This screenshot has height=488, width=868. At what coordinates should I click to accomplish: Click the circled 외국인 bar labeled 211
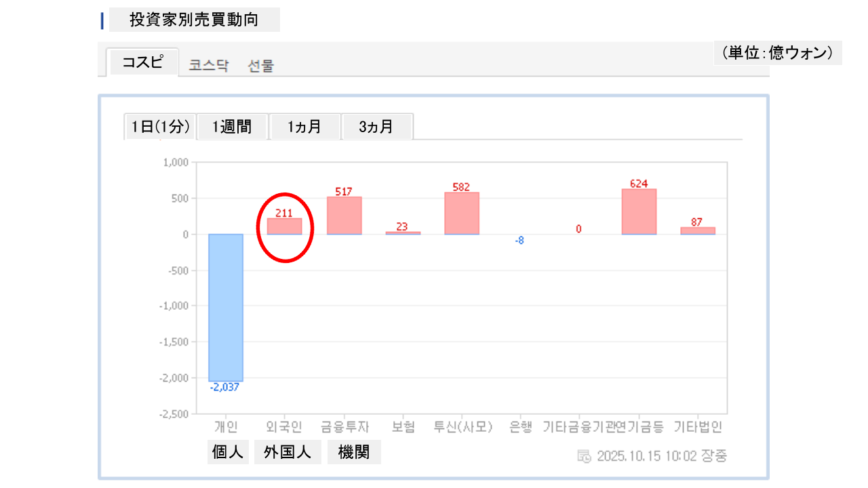(x=285, y=226)
